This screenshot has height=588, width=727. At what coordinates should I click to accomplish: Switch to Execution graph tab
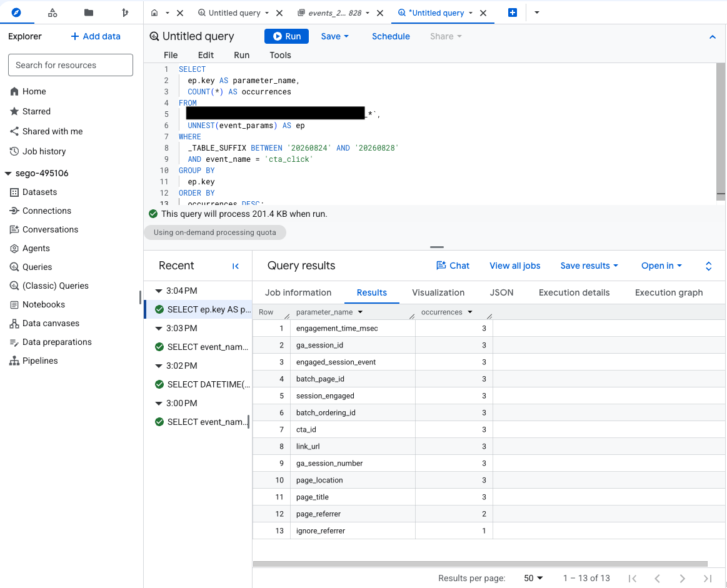click(x=669, y=292)
